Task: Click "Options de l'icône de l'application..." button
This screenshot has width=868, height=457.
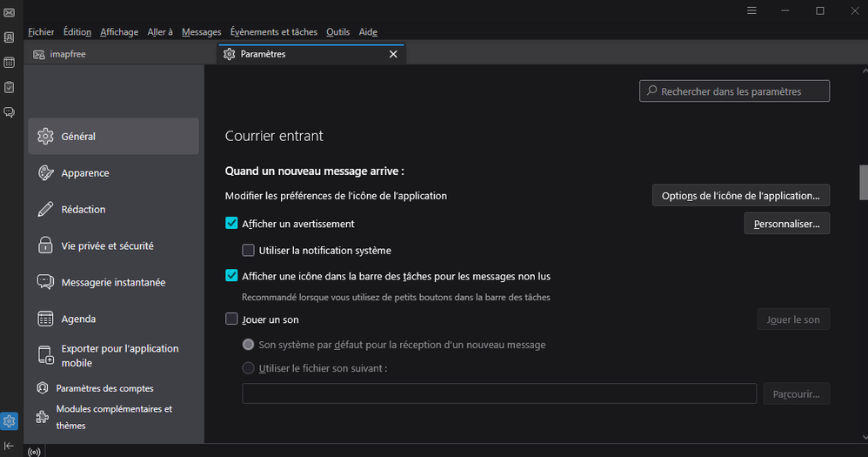Action: pos(740,196)
